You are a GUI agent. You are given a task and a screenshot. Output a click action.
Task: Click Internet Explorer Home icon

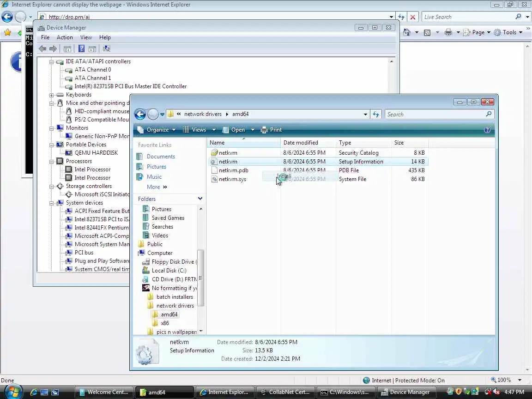click(407, 32)
